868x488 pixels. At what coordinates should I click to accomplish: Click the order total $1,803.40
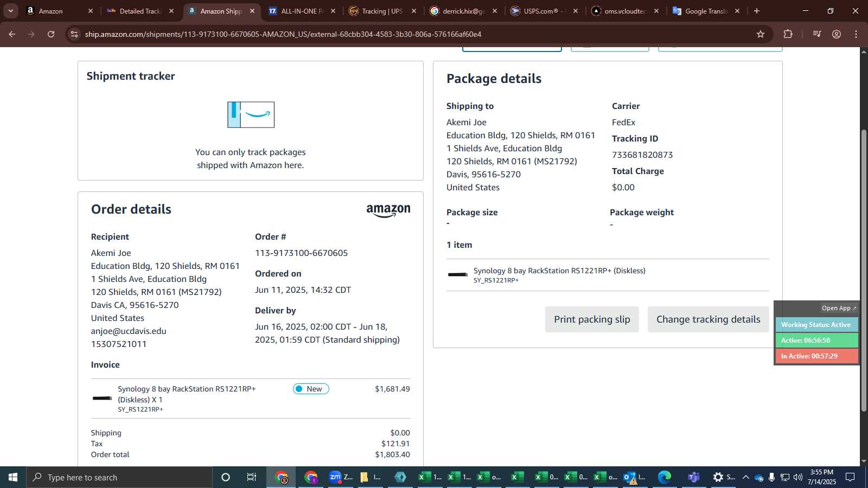click(x=392, y=454)
